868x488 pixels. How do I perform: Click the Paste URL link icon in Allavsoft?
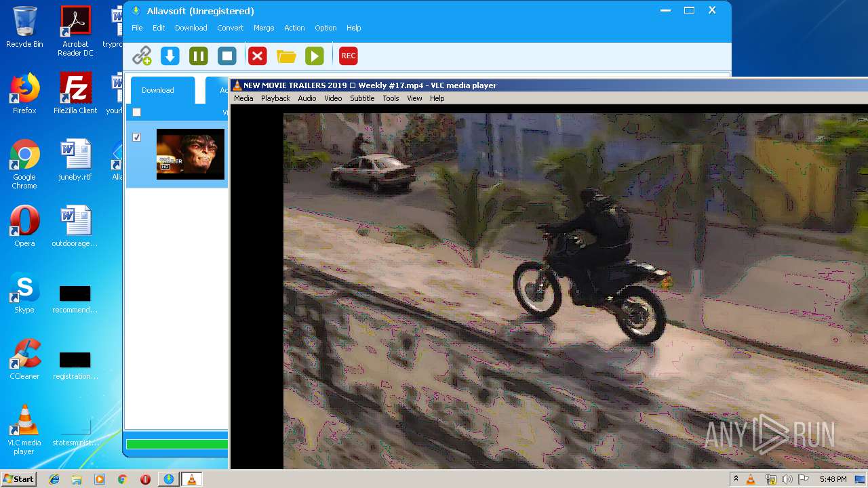click(142, 56)
